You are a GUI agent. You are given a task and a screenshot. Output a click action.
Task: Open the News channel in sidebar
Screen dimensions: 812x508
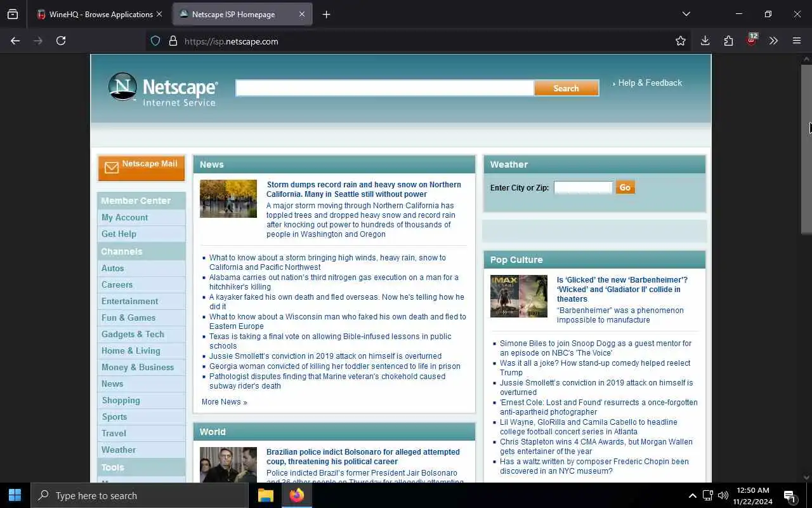click(x=112, y=384)
